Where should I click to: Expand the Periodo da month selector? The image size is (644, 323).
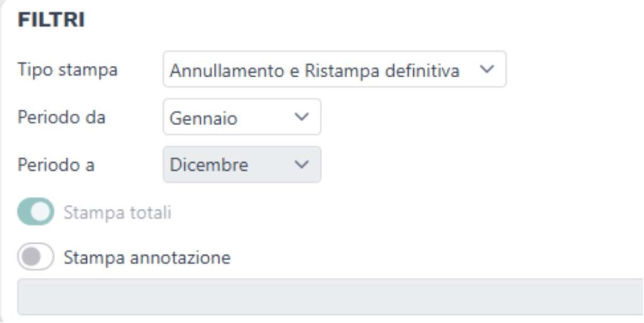tap(241, 117)
